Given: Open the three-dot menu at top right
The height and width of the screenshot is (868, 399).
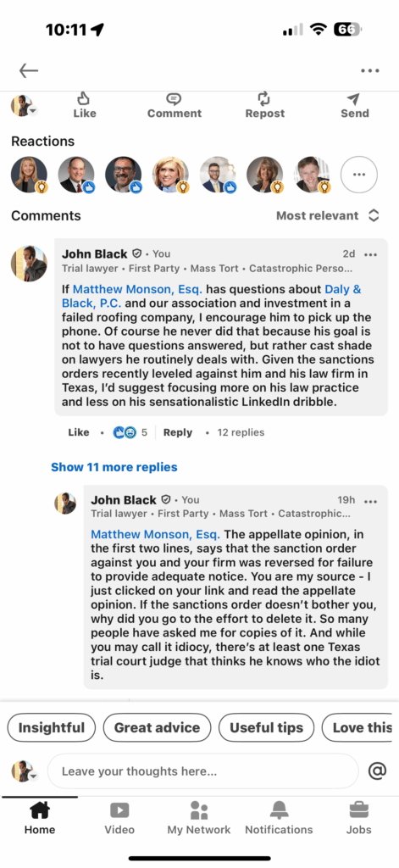Looking at the screenshot, I should 369,70.
